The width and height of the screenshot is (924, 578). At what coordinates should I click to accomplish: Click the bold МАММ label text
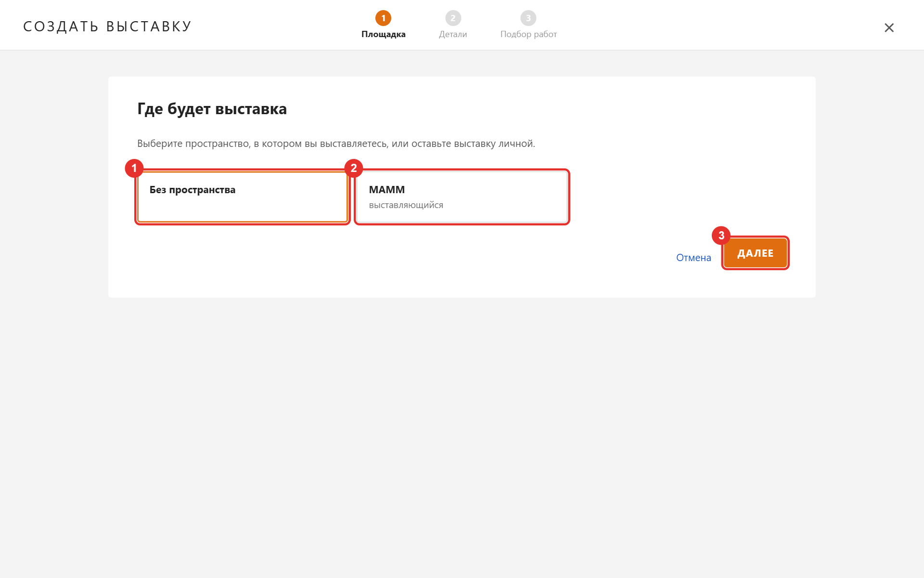386,190
